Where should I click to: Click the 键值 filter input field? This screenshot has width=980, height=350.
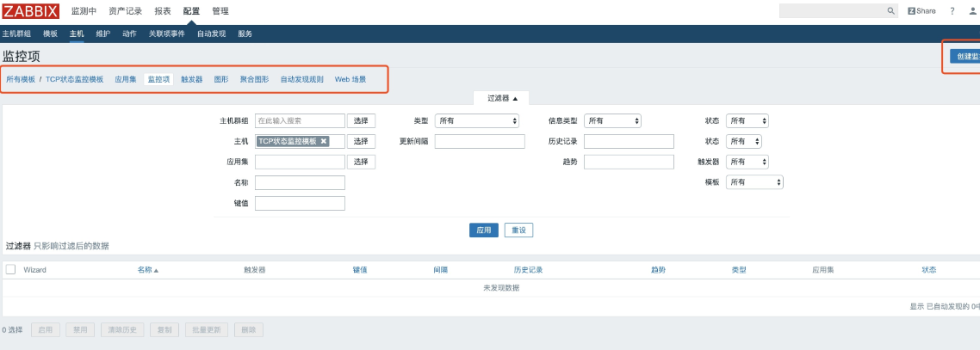[x=300, y=204]
